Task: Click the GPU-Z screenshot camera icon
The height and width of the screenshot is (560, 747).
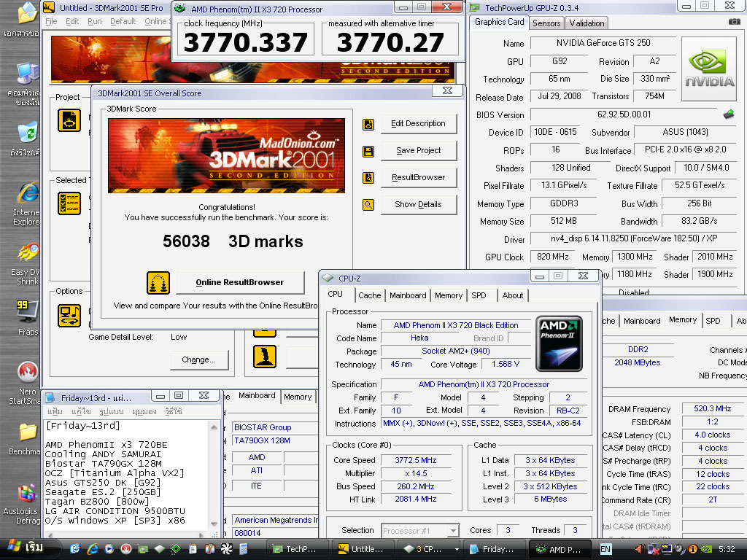Action: click(x=734, y=22)
